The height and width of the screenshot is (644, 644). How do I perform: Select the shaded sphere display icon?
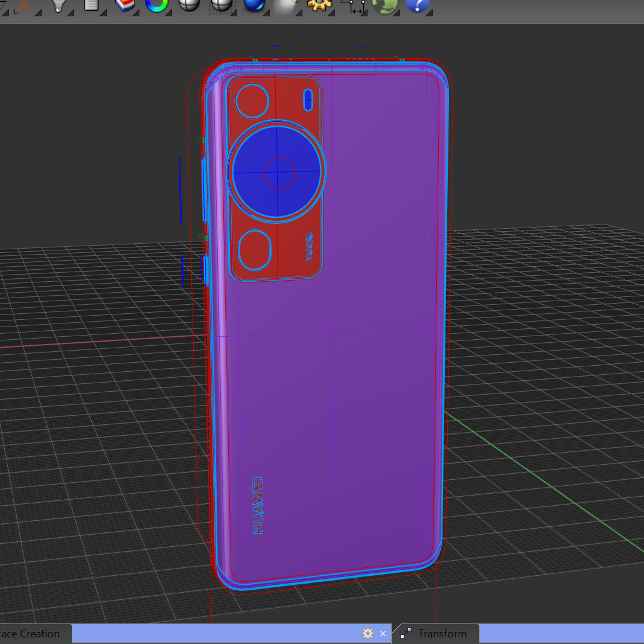click(x=189, y=5)
